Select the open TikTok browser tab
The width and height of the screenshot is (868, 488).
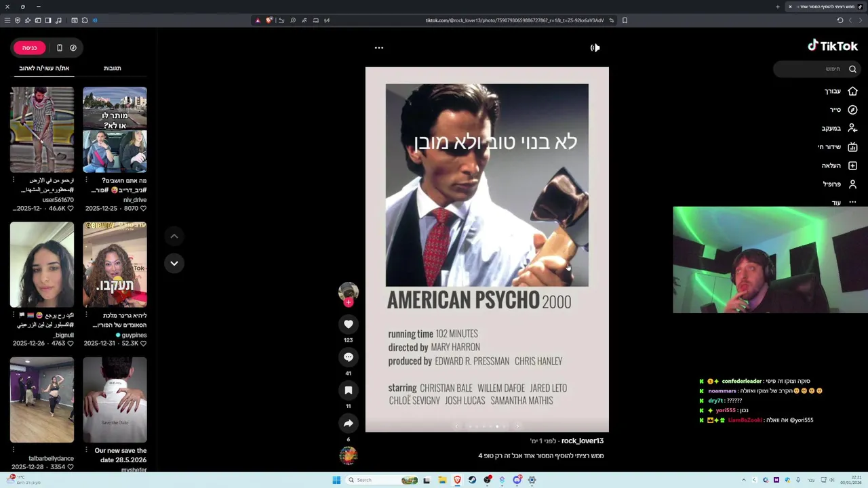point(825,7)
